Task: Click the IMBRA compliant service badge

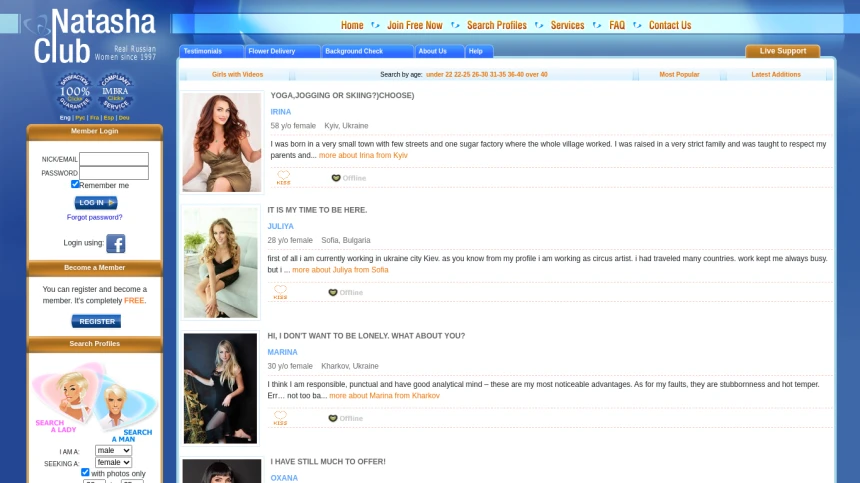Action: tap(115, 93)
